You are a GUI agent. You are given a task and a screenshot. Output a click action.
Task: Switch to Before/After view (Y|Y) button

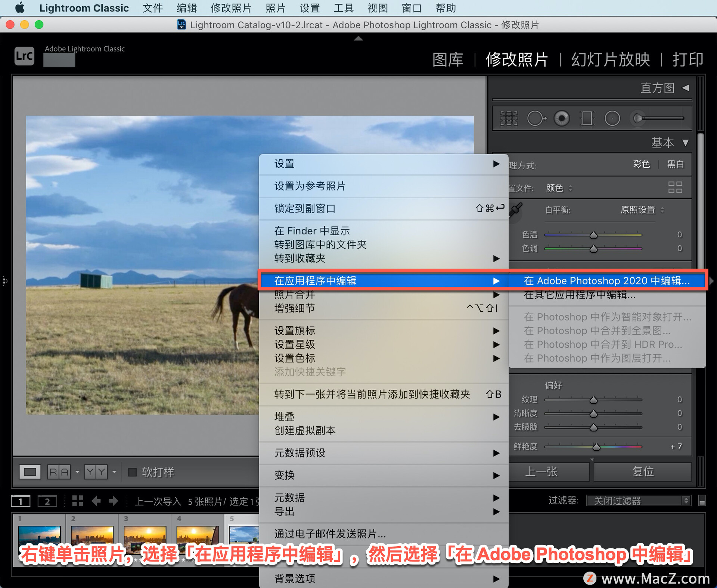(x=96, y=472)
